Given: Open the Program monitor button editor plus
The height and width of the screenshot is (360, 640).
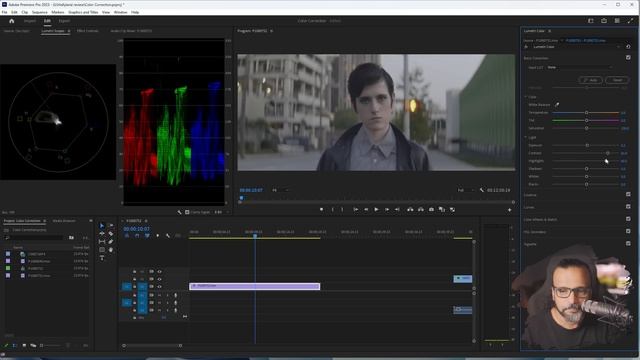Looking at the screenshot, I should 509,210.
